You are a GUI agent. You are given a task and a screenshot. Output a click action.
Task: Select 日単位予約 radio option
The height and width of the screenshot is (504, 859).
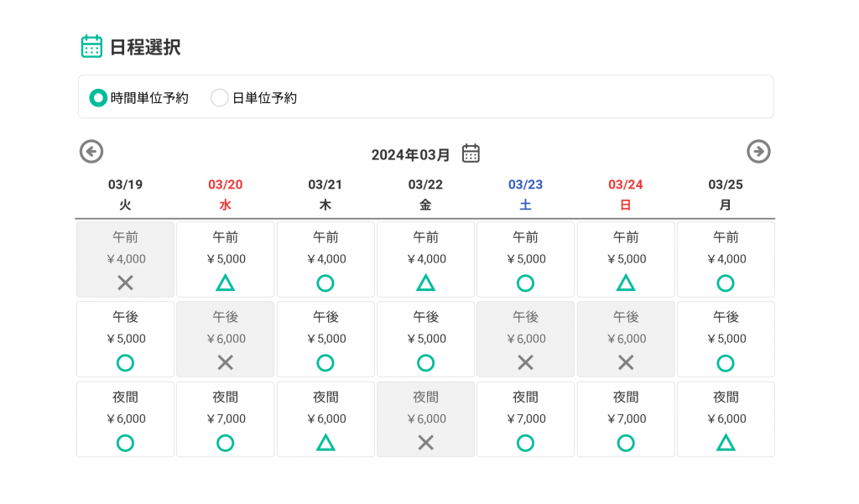pyautogui.click(x=220, y=98)
